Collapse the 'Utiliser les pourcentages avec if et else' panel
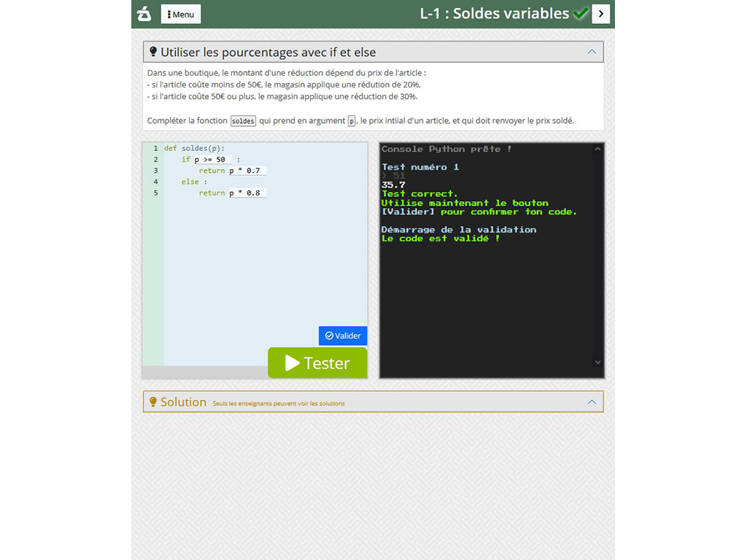Image resolution: width=747 pixels, height=560 pixels. pyautogui.click(x=592, y=51)
